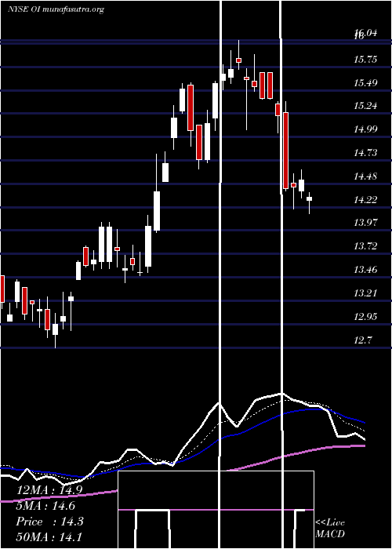Image resolution: width=392 pixels, height=549 pixels.
Task: Click the 5MA : 14.6 legend text
Action: [45, 506]
